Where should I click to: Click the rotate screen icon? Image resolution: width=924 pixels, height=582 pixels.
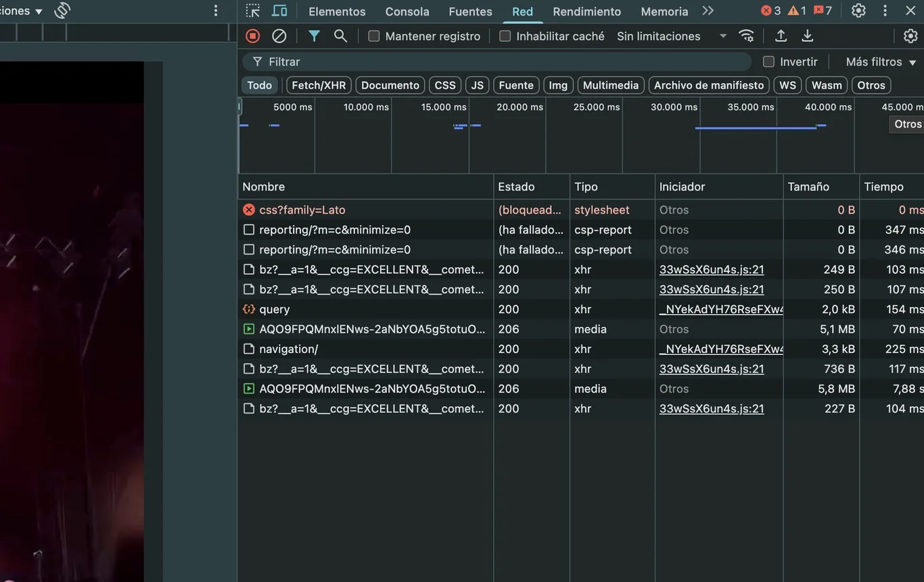tap(62, 11)
